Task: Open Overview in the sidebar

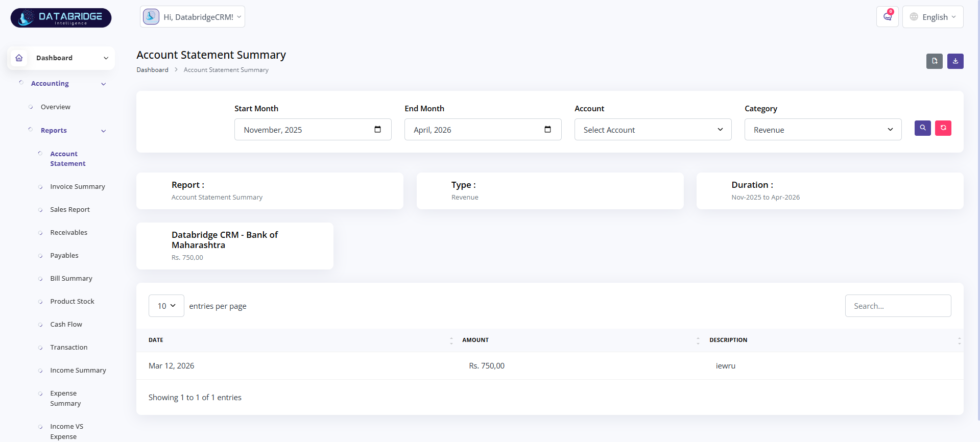Action: pyautogui.click(x=56, y=107)
